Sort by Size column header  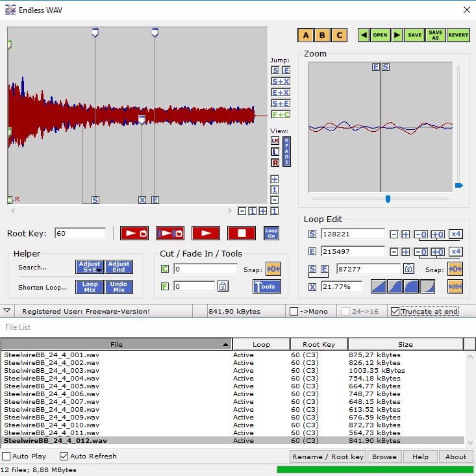tap(406, 345)
